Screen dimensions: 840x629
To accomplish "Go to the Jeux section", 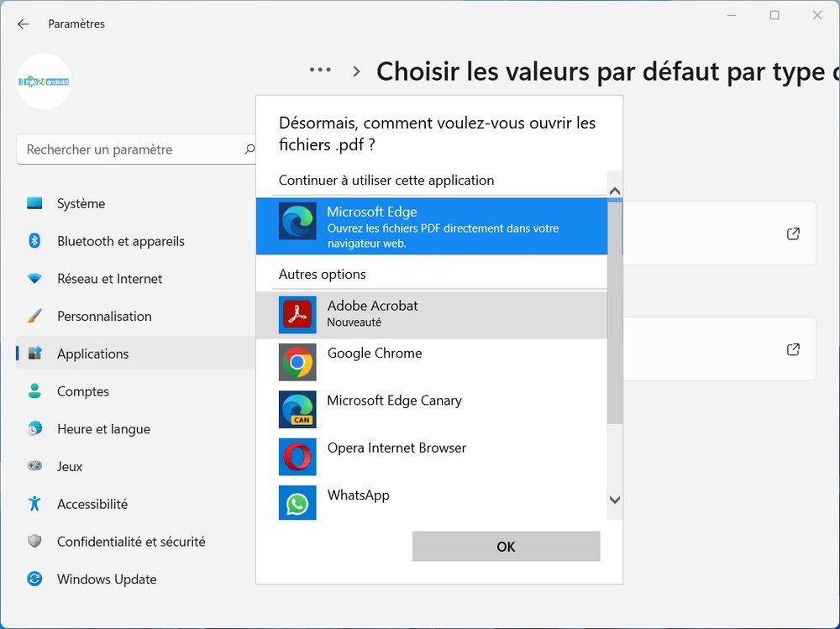I will pos(137,466).
